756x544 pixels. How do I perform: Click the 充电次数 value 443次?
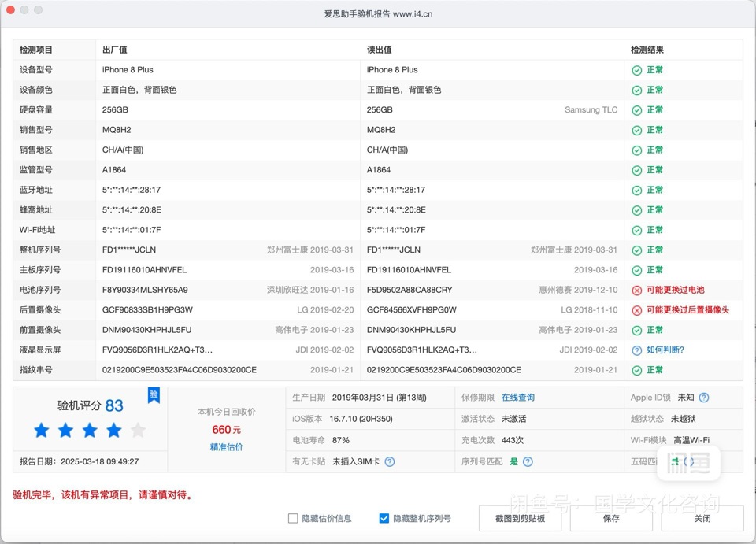point(513,440)
